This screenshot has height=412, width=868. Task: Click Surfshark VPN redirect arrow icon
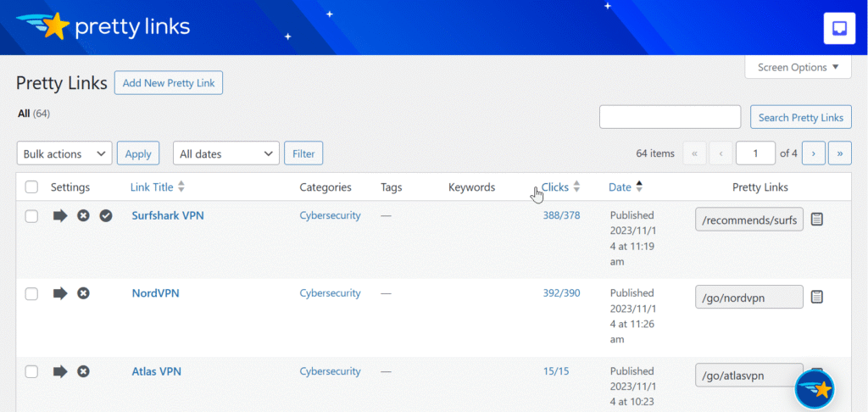pyautogui.click(x=60, y=215)
